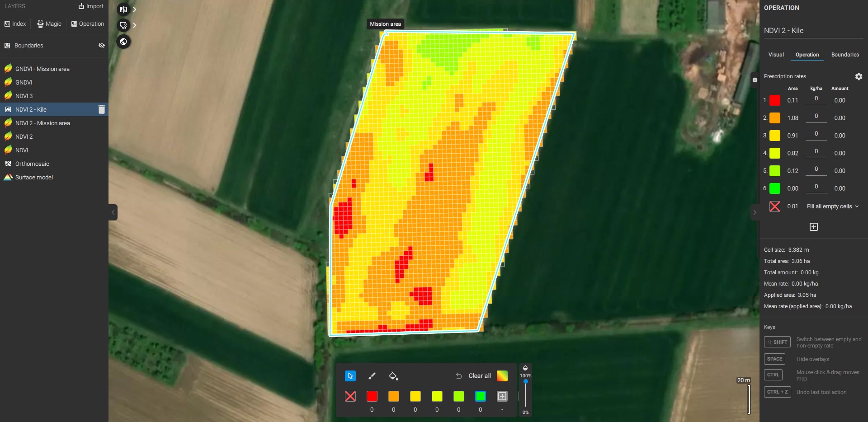Click the kg/ha input for rate 1
The height and width of the screenshot is (422, 868).
[x=816, y=99]
